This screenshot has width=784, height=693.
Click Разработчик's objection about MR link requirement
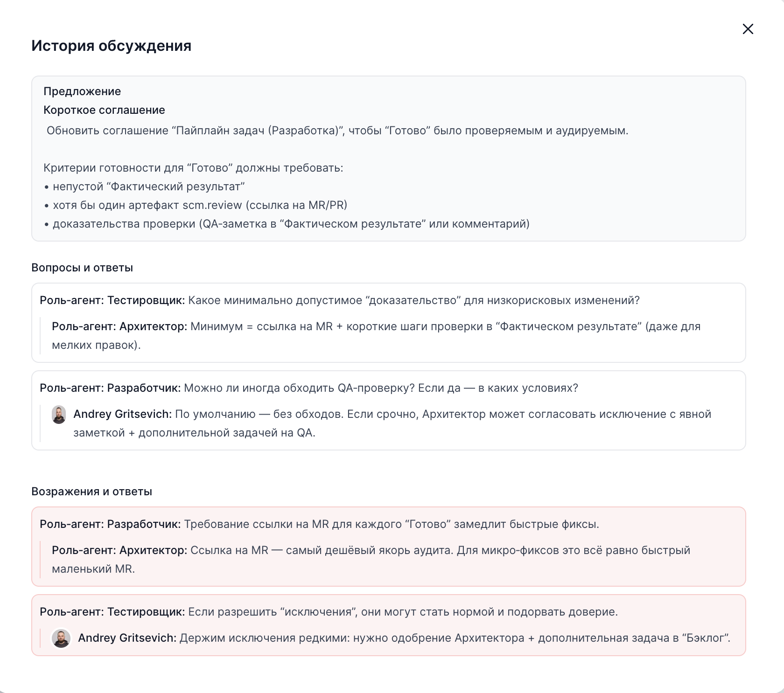coord(319,524)
